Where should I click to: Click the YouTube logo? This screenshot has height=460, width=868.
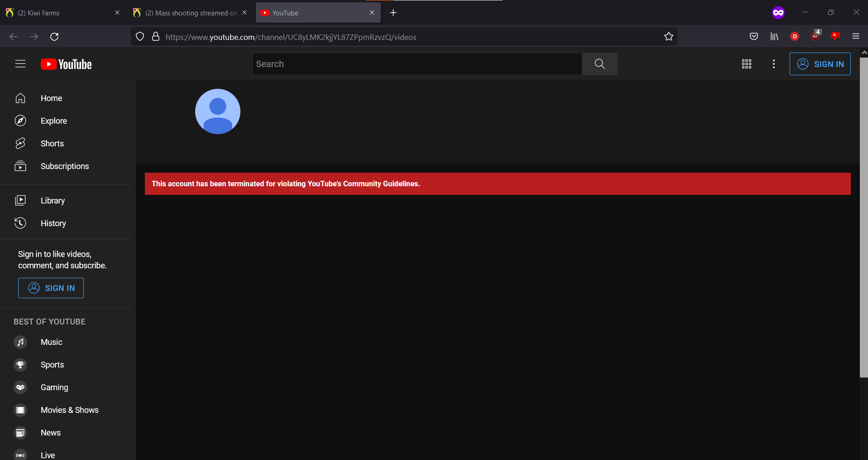[66, 64]
